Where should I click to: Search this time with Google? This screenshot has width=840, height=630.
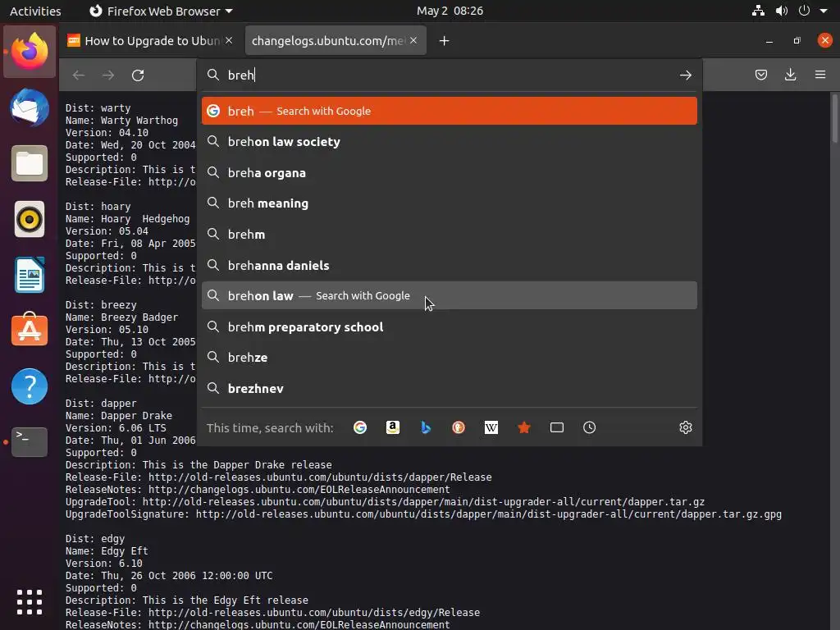click(x=360, y=427)
